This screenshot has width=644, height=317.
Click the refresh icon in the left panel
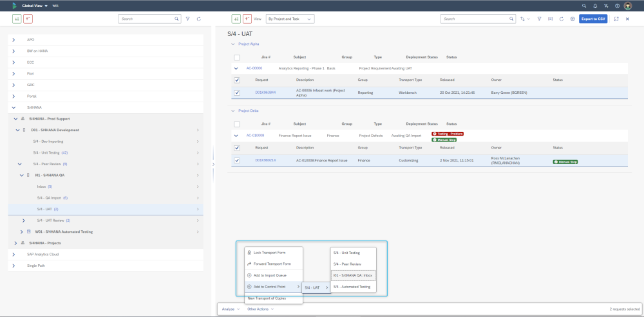199,19
